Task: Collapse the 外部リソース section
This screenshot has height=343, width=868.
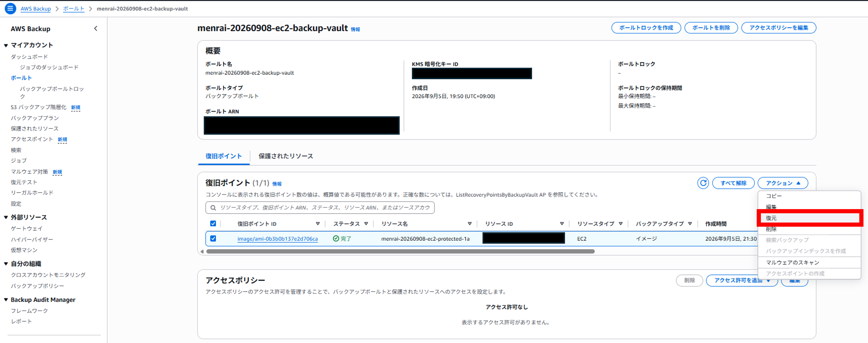Action: (x=6, y=218)
